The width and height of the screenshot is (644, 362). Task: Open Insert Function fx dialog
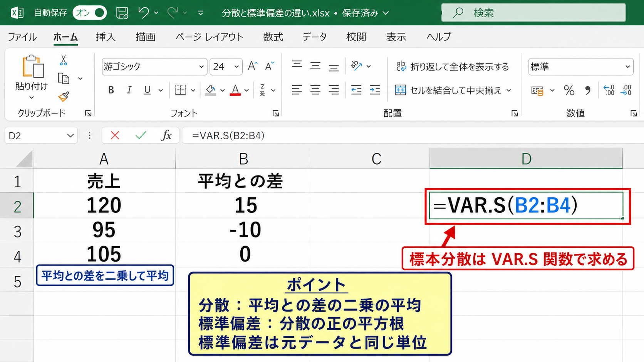tap(166, 135)
